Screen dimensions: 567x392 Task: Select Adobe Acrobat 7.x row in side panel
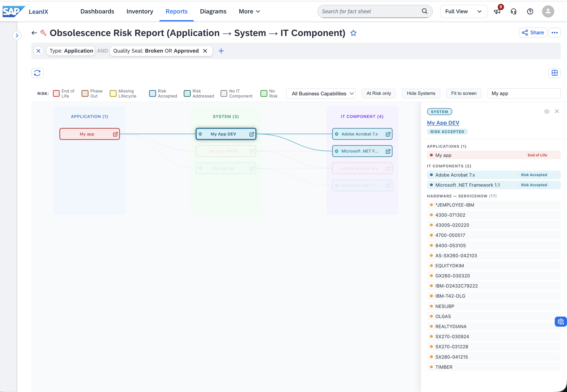point(494,175)
